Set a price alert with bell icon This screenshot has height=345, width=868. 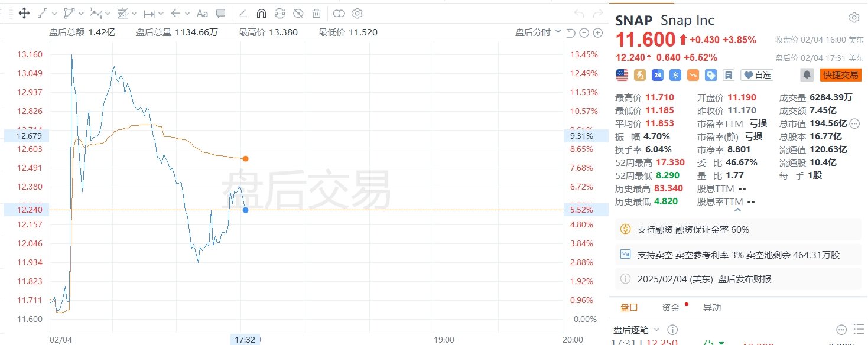pyautogui.click(x=807, y=75)
